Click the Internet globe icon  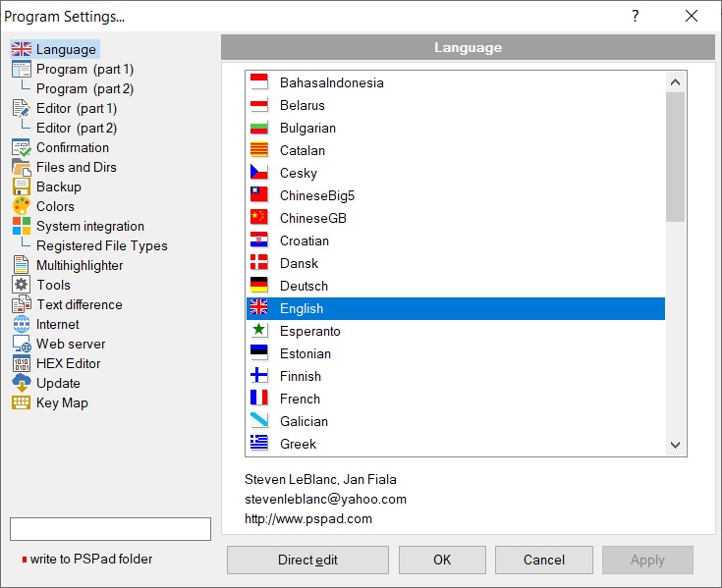pyautogui.click(x=22, y=324)
